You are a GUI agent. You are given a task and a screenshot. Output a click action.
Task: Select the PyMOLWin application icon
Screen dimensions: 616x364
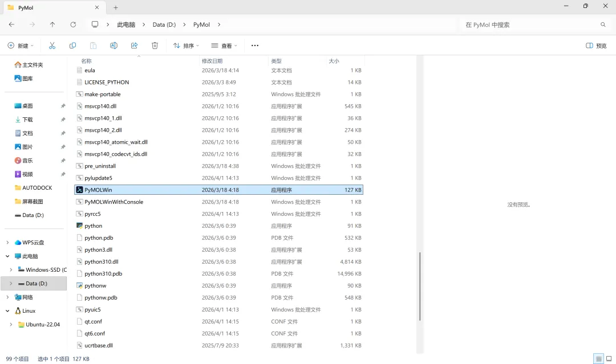click(x=79, y=190)
